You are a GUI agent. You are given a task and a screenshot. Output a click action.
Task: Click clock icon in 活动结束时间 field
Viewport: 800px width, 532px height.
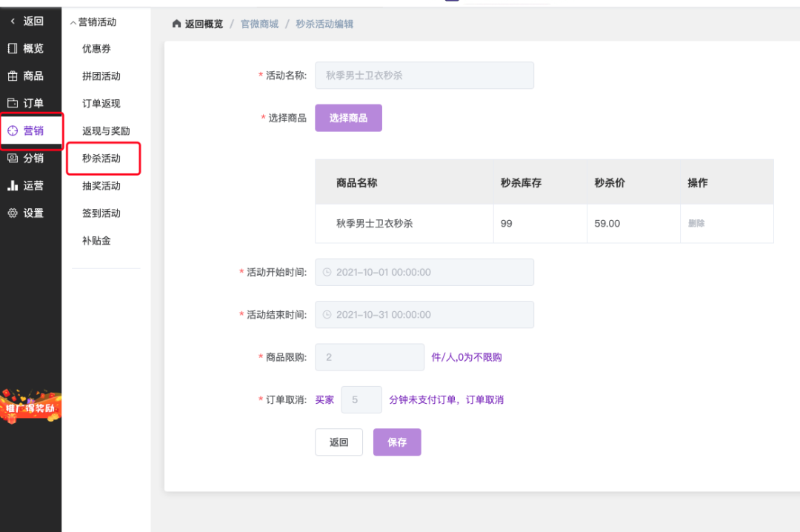click(327, 314)
